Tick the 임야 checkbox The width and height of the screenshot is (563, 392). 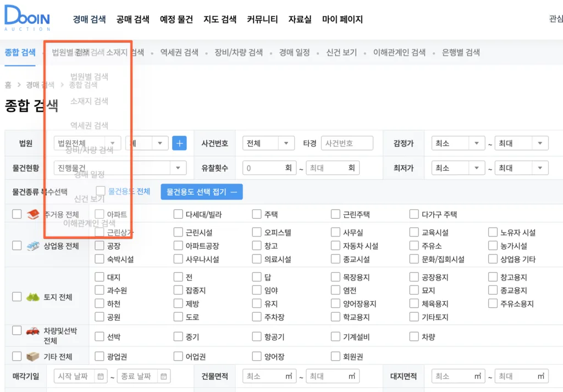coord(257,290)
